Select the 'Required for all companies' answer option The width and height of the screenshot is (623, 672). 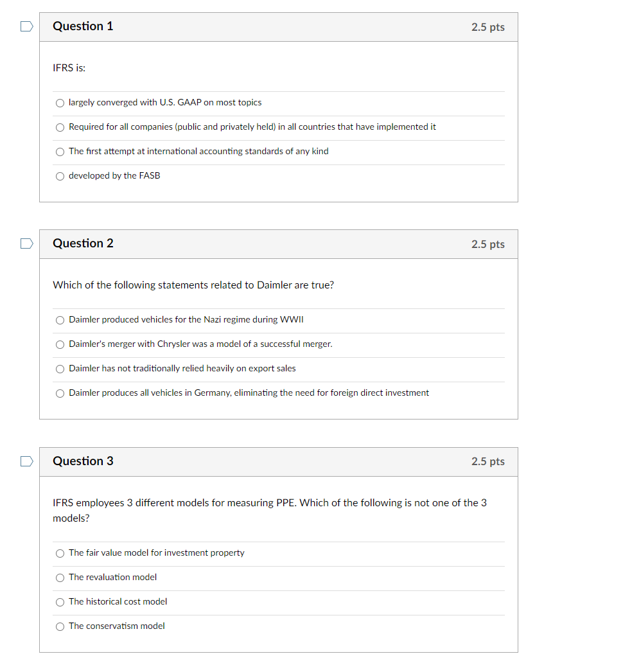tap(60, 127)
